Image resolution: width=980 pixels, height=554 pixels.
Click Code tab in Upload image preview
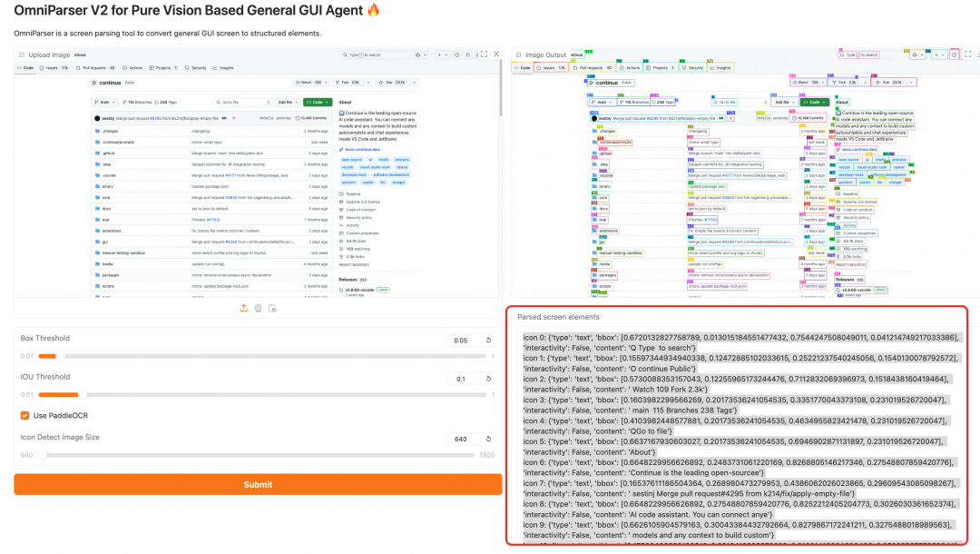tap(25, 67)
